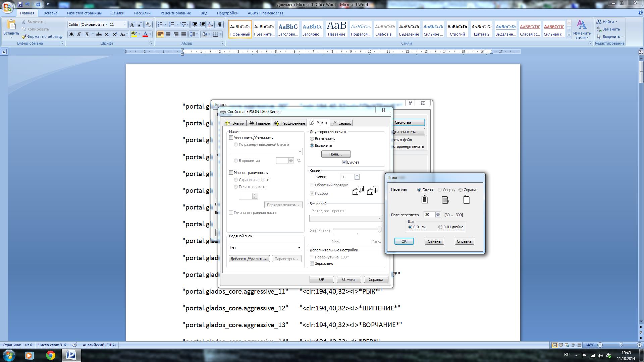Click the text highlight color button
The image size is (644, 362).
click(x=134, y=34)
